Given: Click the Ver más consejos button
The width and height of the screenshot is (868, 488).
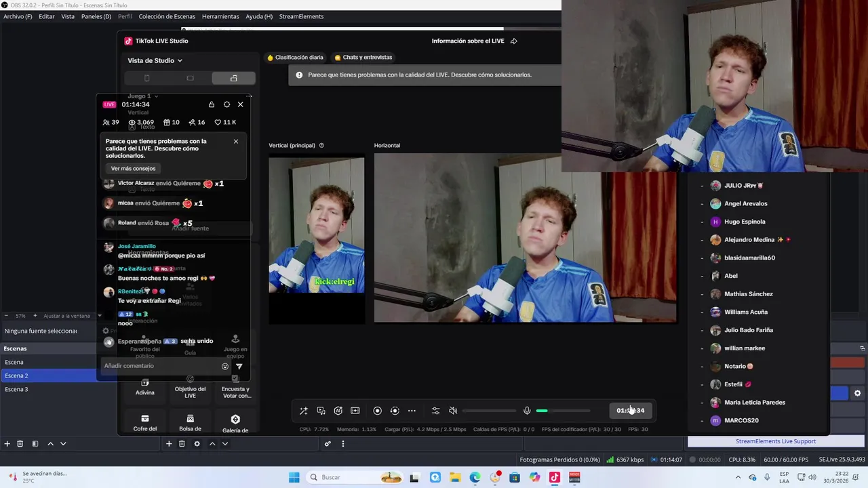Looking at the screenshot, I should point(134,168).
